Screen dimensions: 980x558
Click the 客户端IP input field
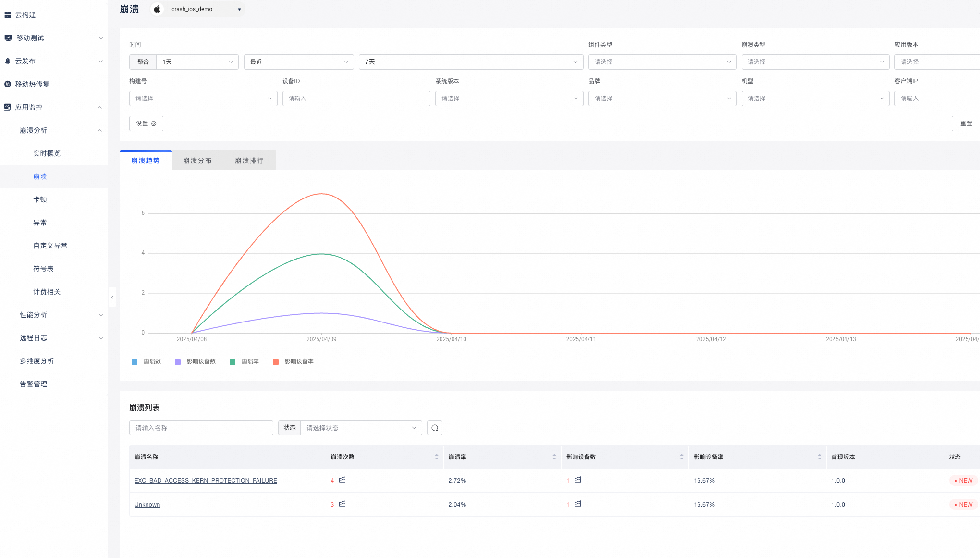click(937, 99)
